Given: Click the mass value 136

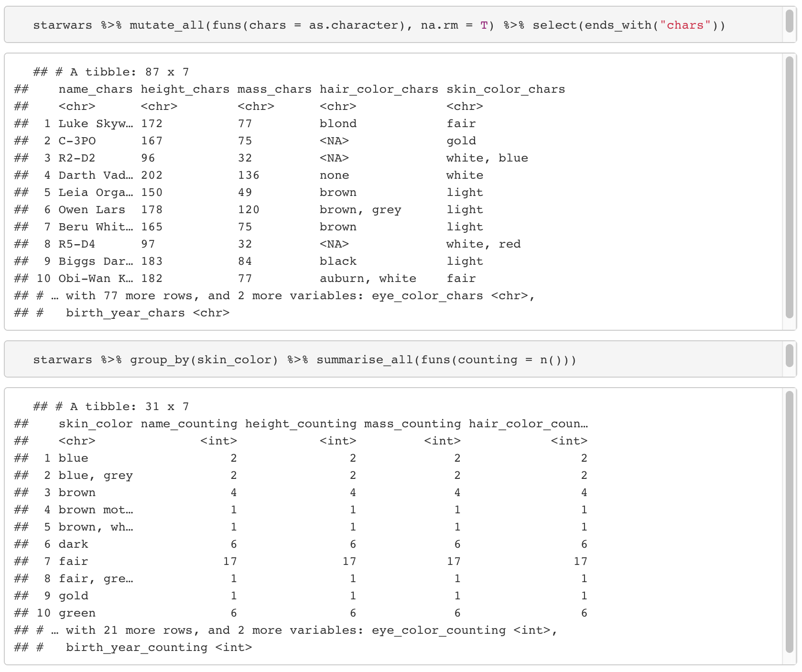Looking at the screenshot, I should (249, 175).
